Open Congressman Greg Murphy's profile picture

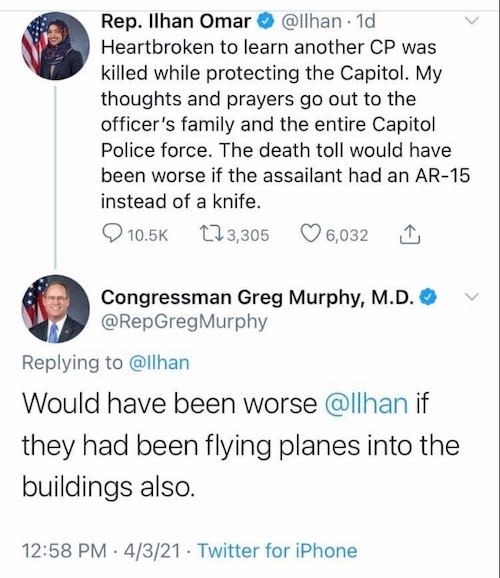pos(55,309)
